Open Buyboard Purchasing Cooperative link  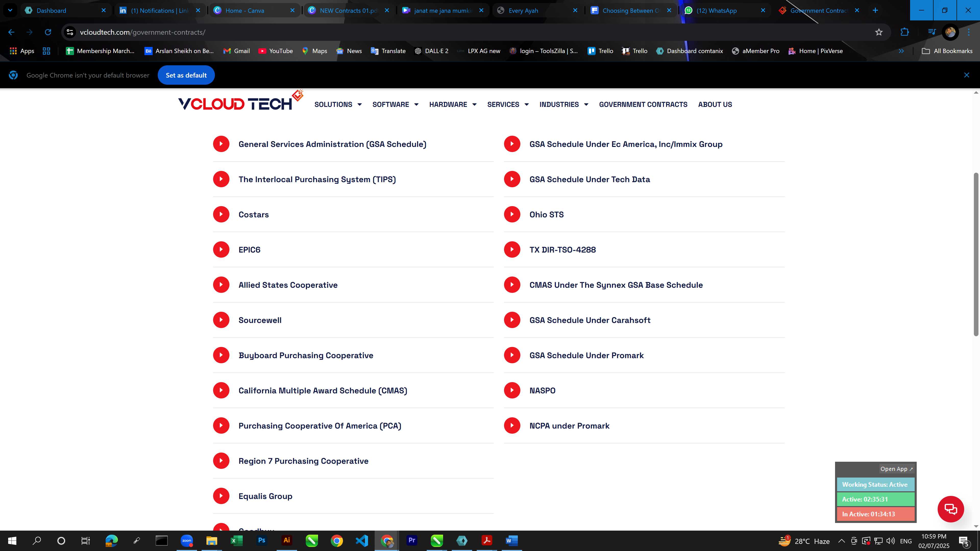(x=305, y=356)
